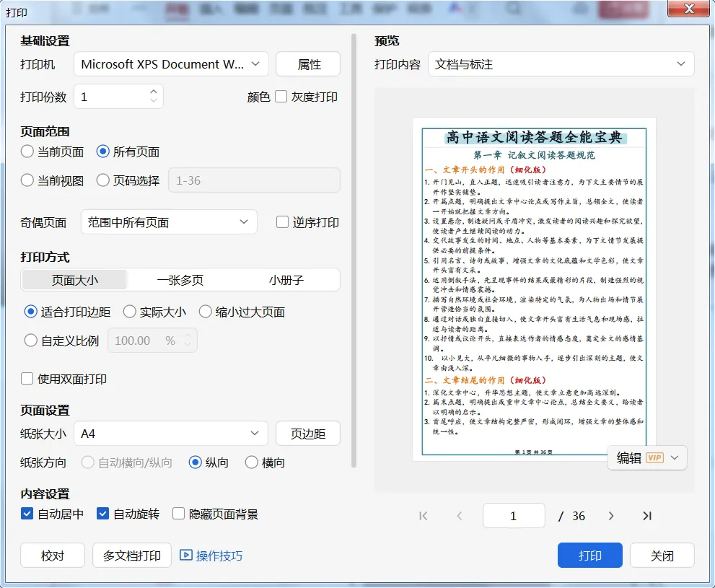This screenshot has width=715, height=588.
Task: Check 隐藏页面背景 option
Action: [x=178, y=514]
